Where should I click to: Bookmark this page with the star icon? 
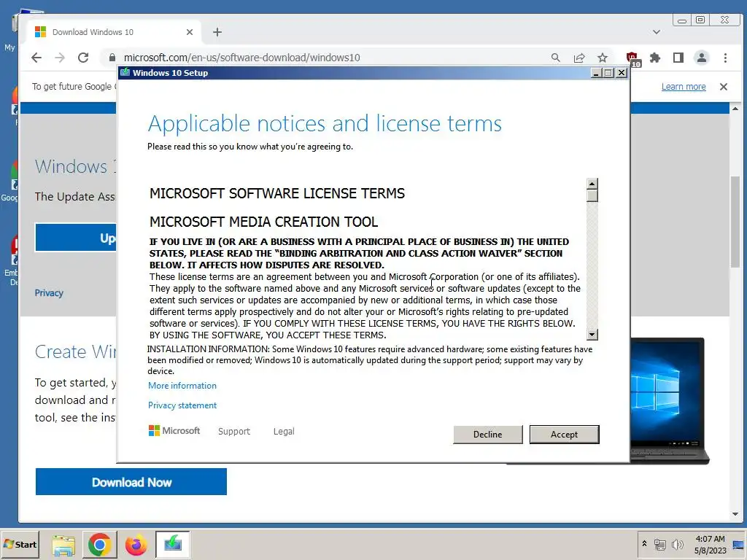tap(603, 58)
